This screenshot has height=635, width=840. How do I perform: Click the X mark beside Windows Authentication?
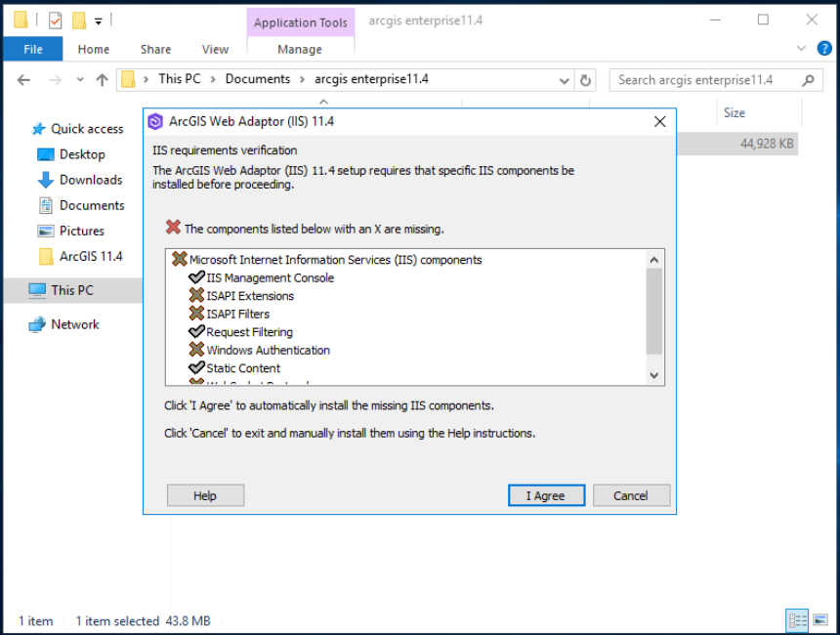[196, 350]
